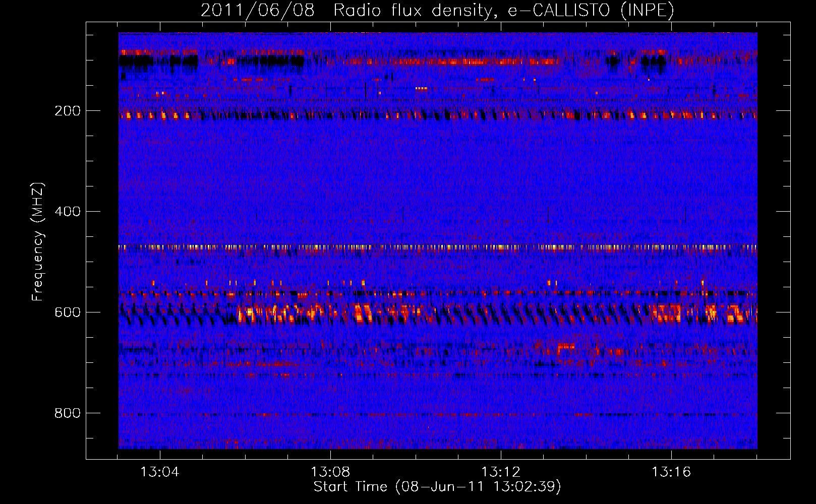Click the 13:12 time tick label
Viewport: 816px width, 504px height.
501,472
